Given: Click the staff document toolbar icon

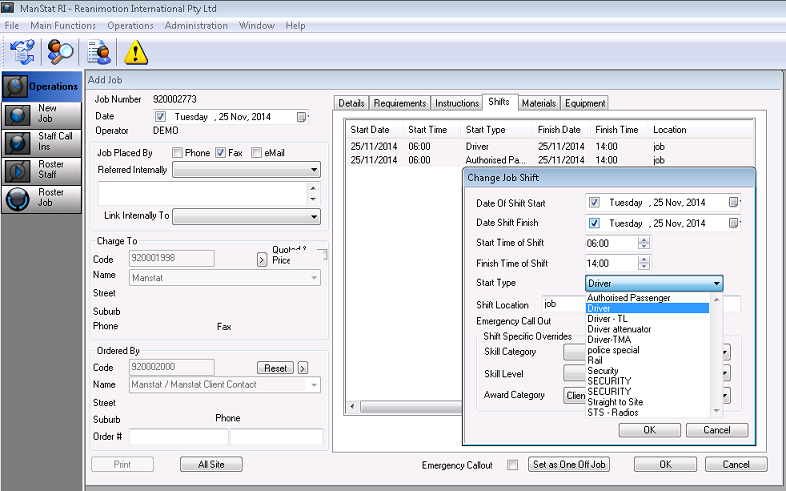Looking at the screenshot, I should click(x=98, y=52).
